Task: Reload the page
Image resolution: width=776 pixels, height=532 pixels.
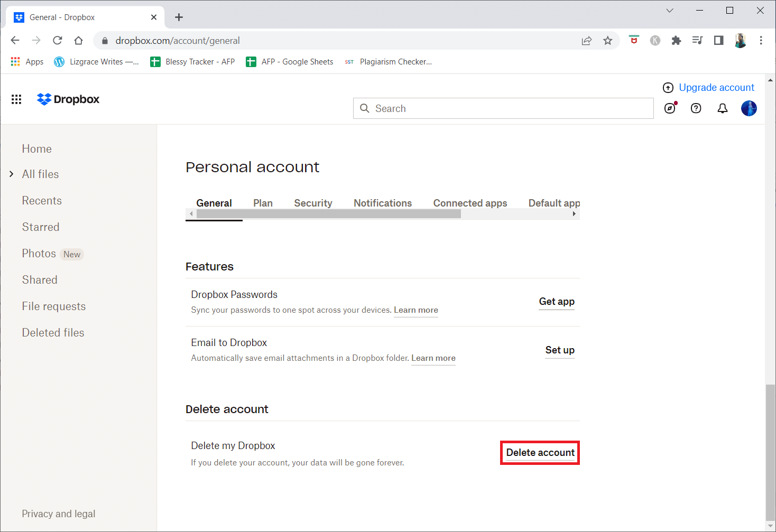Action: (58, 40)
